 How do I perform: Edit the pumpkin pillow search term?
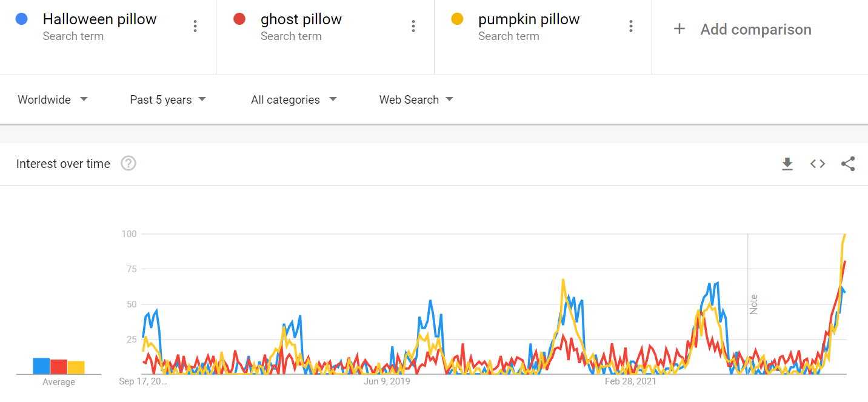click(529, 19)
